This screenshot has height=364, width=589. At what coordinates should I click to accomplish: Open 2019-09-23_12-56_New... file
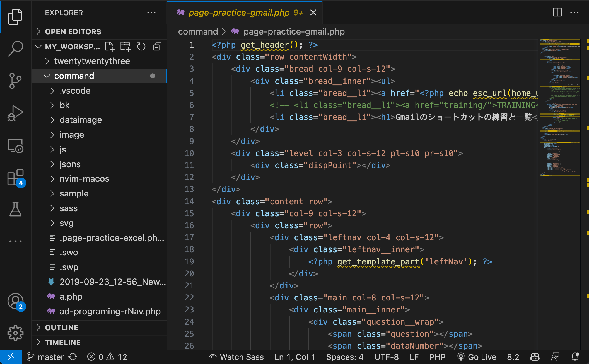click(99, 282)
